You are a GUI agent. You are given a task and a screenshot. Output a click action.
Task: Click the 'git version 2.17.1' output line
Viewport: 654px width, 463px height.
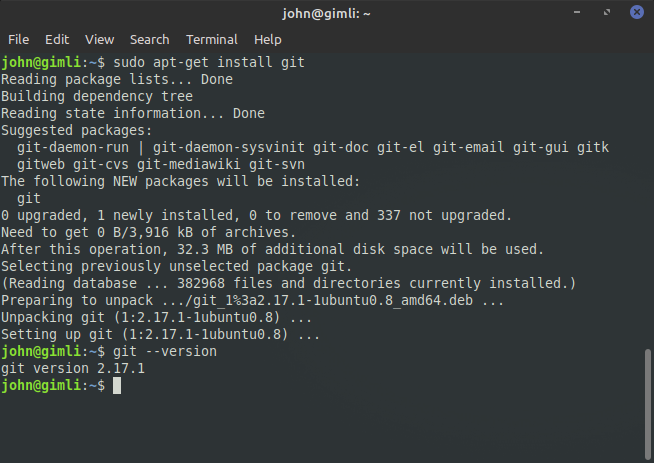tap(73, 369)
